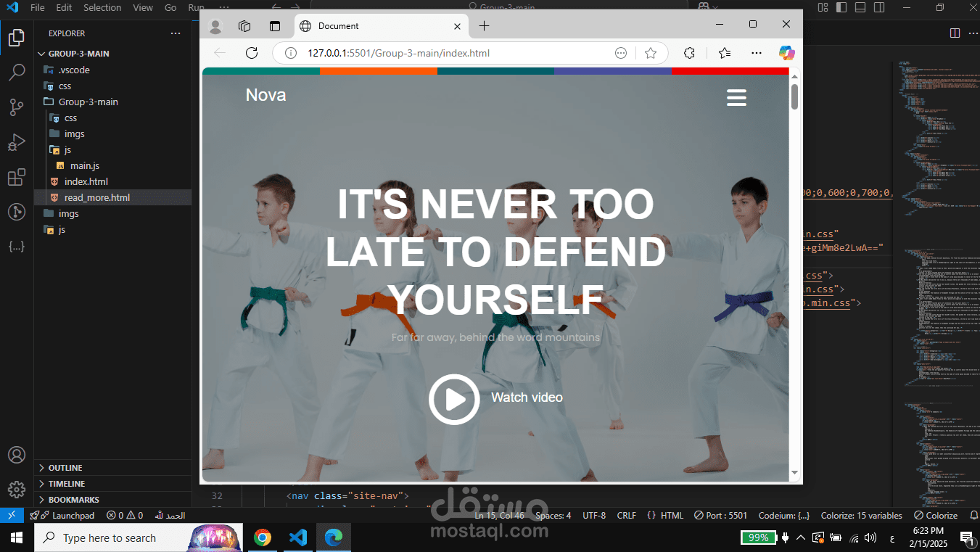
Task: Open the Extensions view in VS Code
Action: [17, 177]
